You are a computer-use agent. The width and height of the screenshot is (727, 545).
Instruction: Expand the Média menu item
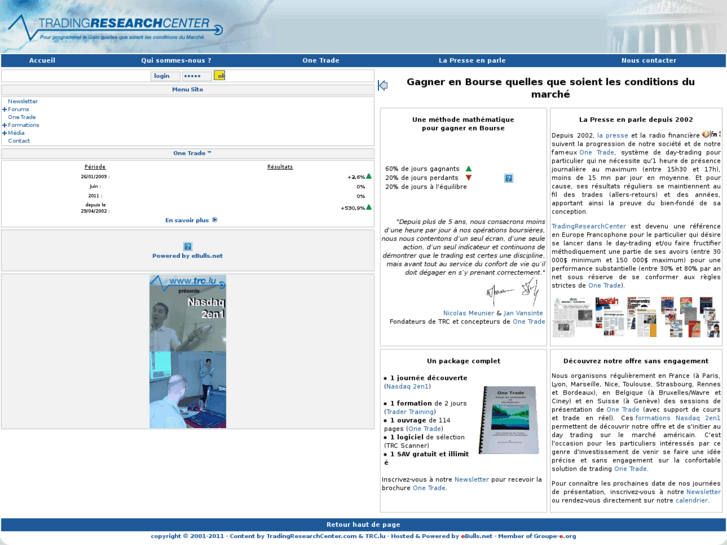[x=5, y=133]
